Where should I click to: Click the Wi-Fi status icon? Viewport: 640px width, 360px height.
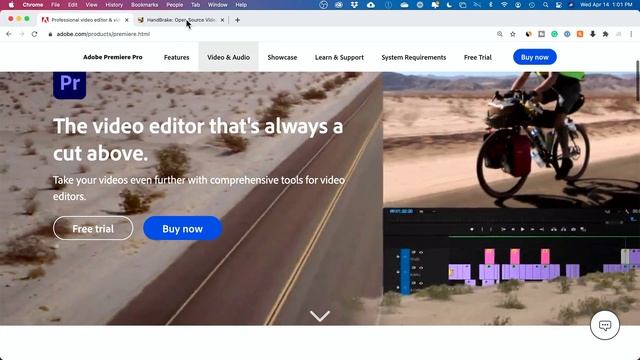tap(504, 5)
